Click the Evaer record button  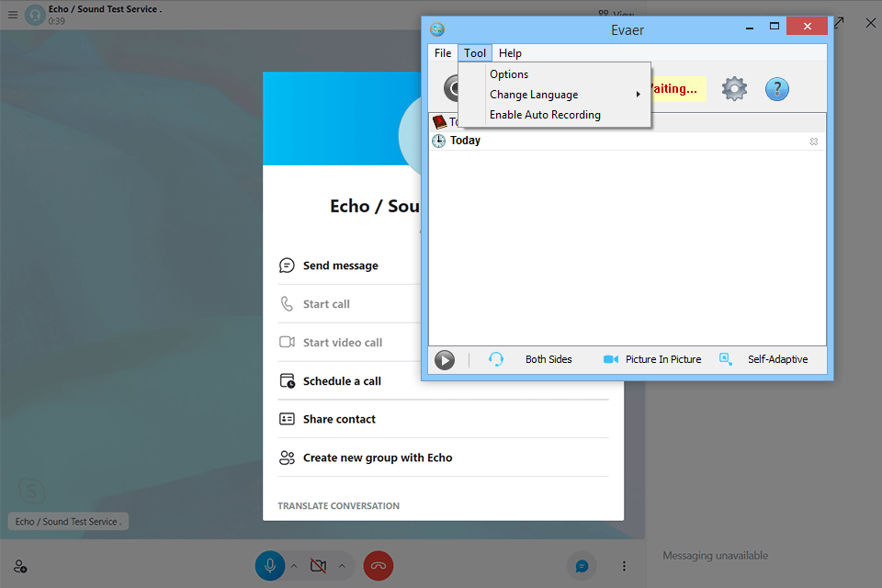coord(451,88)
